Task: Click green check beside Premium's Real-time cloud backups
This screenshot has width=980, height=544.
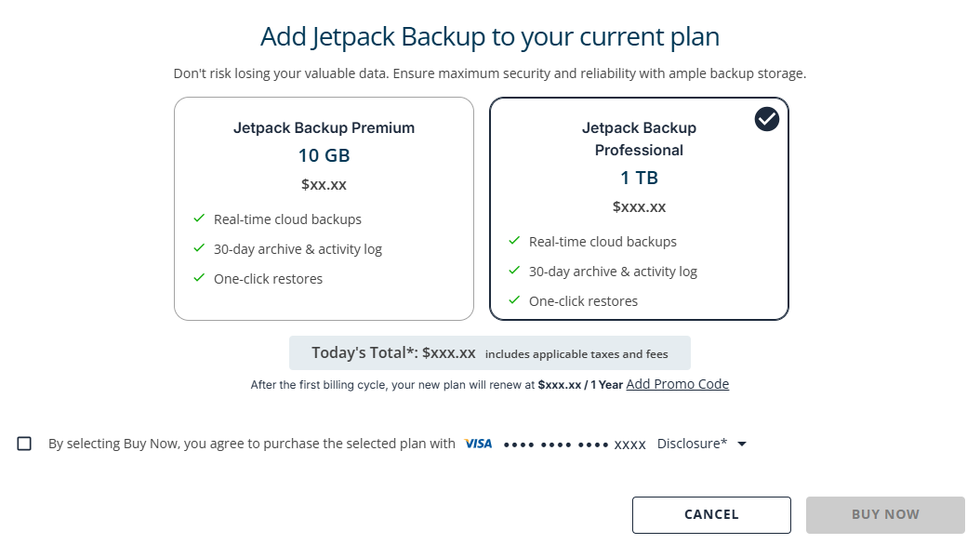Action: click(199, 219)
